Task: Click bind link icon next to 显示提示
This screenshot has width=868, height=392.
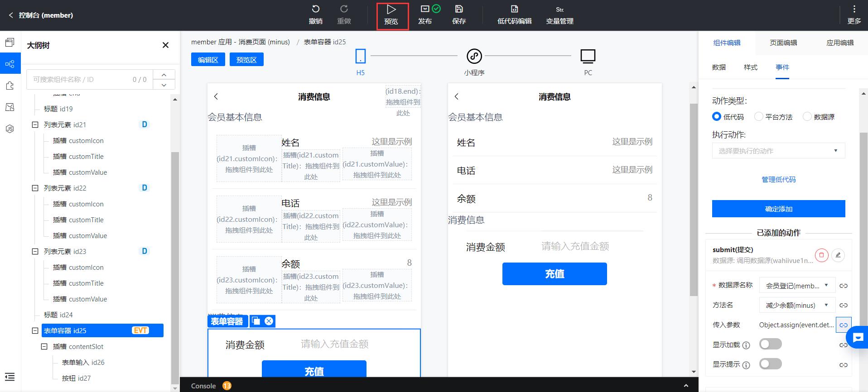Action: (x=844, y=365)
